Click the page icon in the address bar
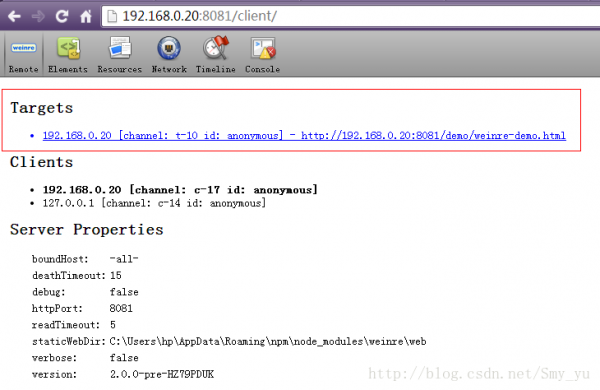 [112, 16]
